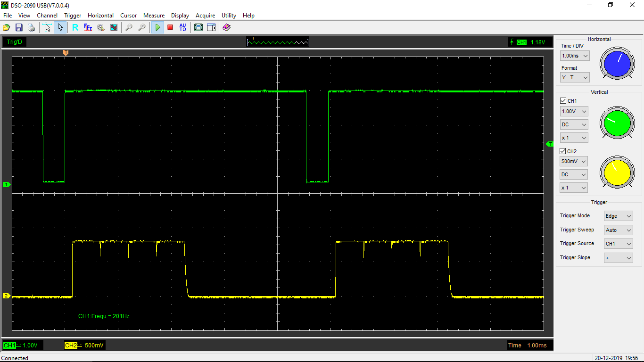Open the CH2 DC coupling dropdown
This screenshot has width=644, height=362.
(574, 174)
